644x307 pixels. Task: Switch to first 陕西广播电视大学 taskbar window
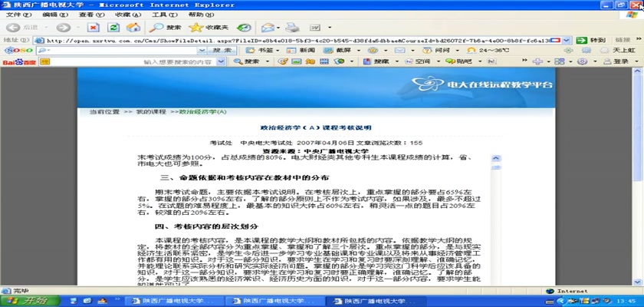pyautogui.click(x=173, y=301)
